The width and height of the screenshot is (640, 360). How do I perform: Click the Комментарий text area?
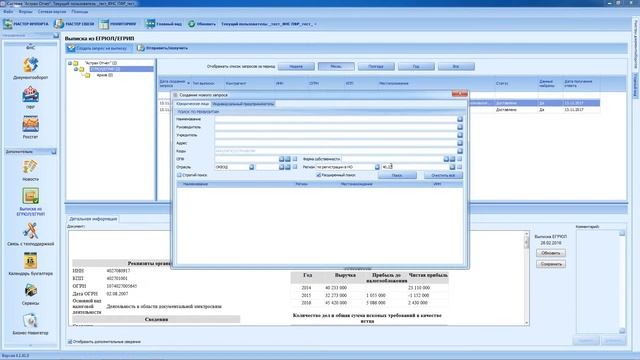pyautogui.click(x=598, y=282)
